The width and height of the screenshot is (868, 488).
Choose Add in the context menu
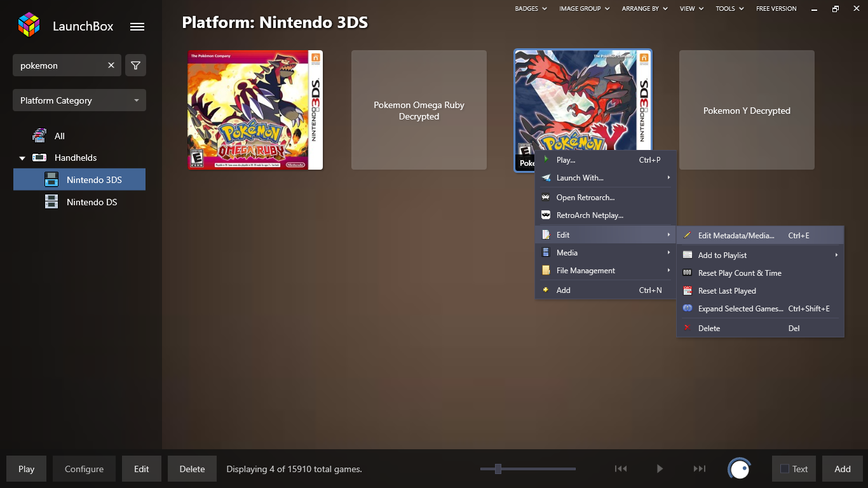click(606, 290)
